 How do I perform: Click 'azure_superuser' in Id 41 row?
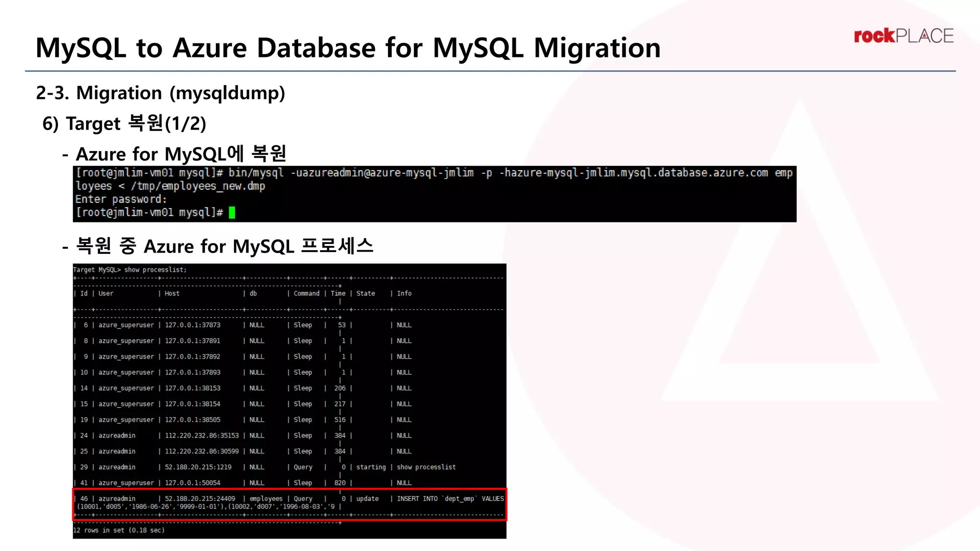tap(126, 483)
